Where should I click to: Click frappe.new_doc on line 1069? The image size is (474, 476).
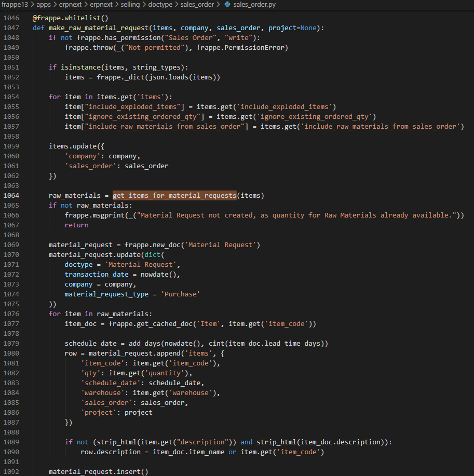[153, 245]
